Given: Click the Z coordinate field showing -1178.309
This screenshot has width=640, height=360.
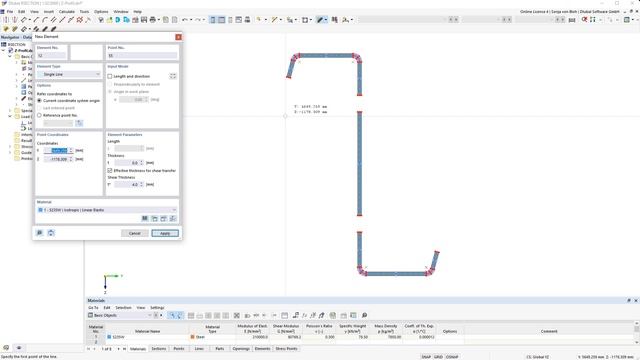Looking at the screenshot, I should 58,159.
